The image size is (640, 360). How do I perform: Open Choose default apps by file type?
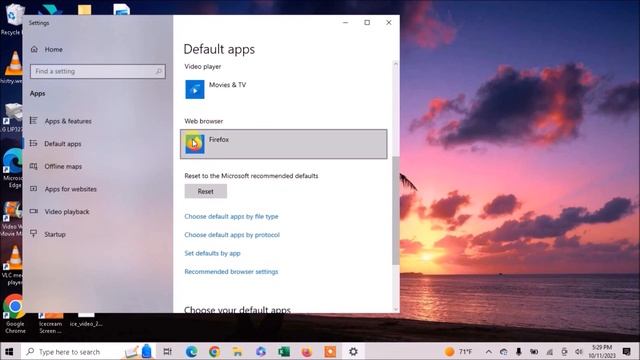[231, 216]
